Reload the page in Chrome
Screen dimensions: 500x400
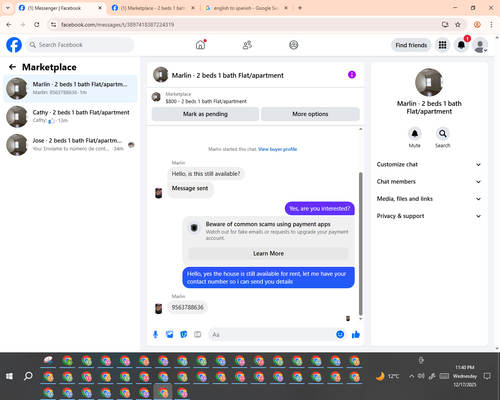pyautogui.click(x=37, y=25)
